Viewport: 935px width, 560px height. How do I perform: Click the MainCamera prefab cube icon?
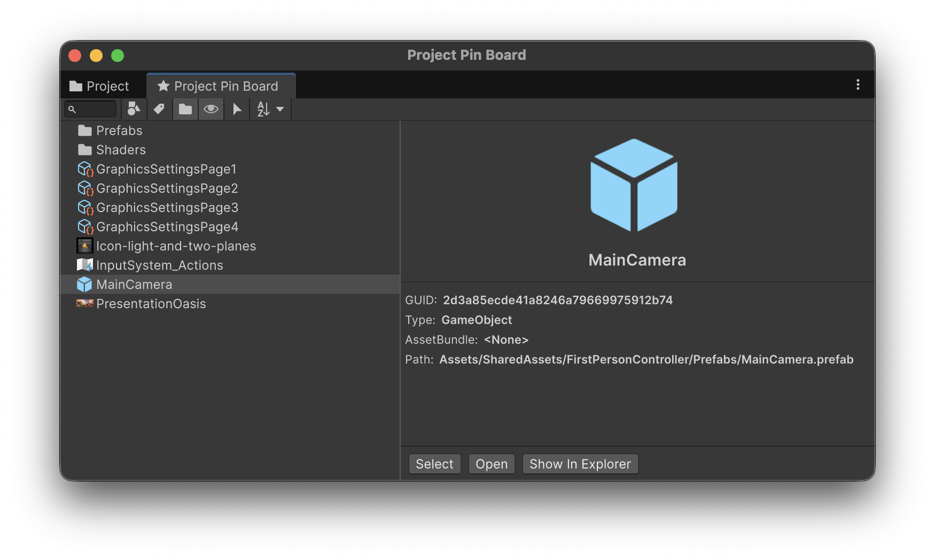tap(85, 284)
